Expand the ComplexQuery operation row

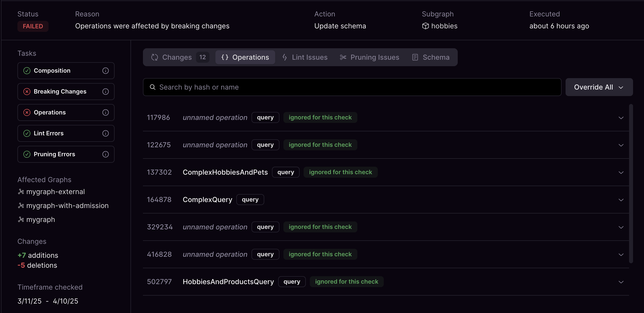tap(621, 200)
